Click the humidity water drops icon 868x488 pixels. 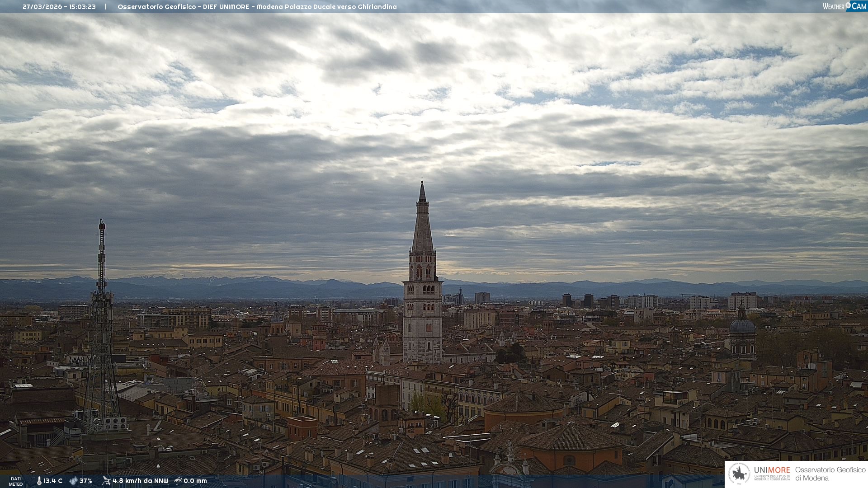coord(73,481)
